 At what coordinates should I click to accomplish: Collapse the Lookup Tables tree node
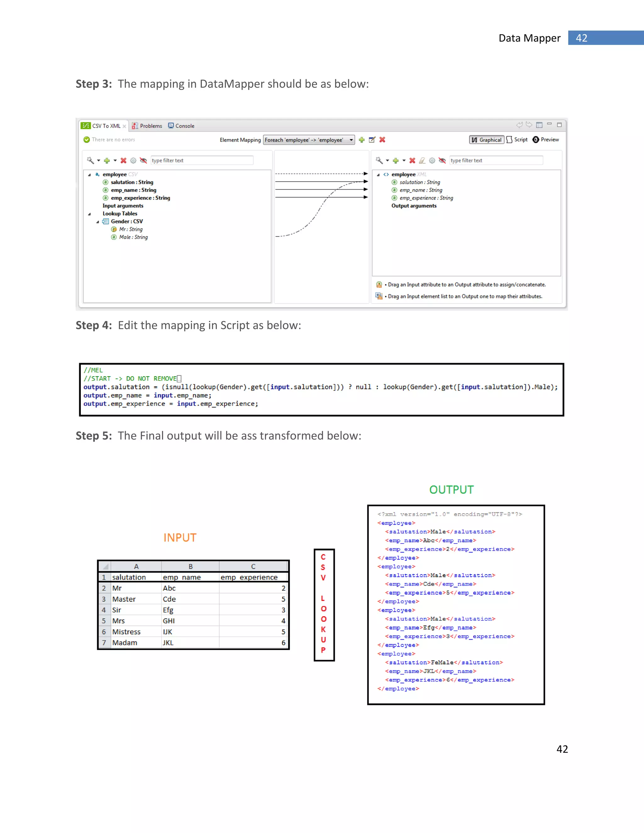89,214
